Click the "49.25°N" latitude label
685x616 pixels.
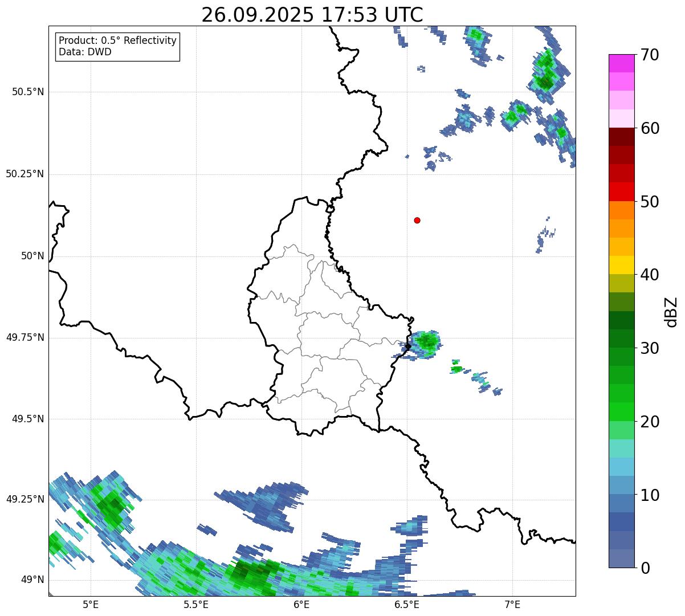click(25, 499)
